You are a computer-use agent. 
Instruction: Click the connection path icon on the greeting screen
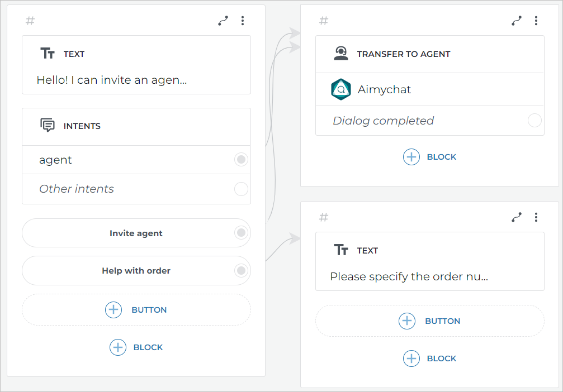[x=223, y=21]
